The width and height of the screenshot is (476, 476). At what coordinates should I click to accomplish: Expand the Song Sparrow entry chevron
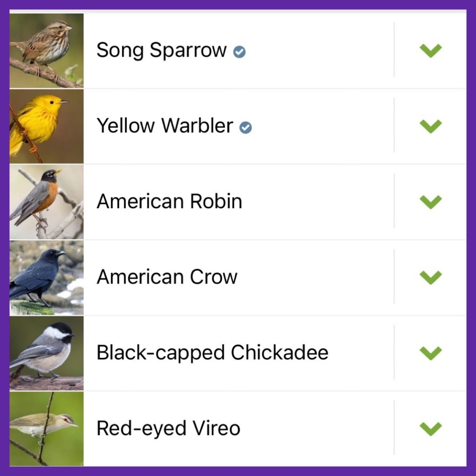coord(430,50)
